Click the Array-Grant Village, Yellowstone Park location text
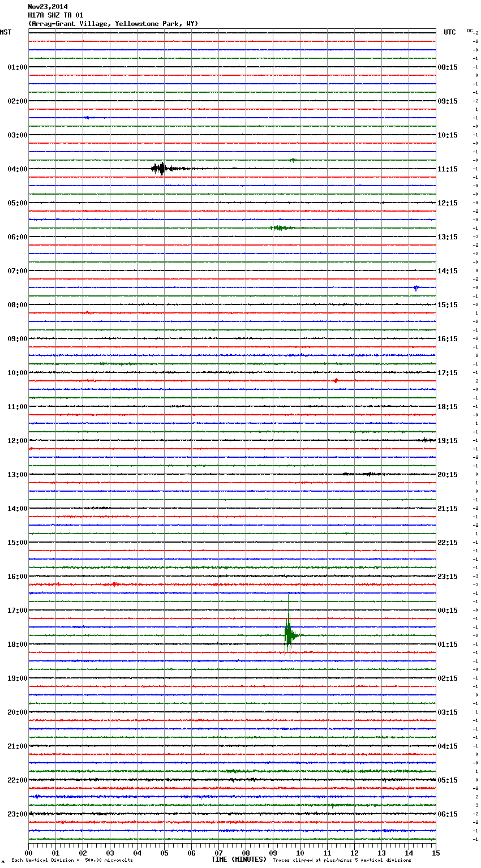 click(113, 24)
